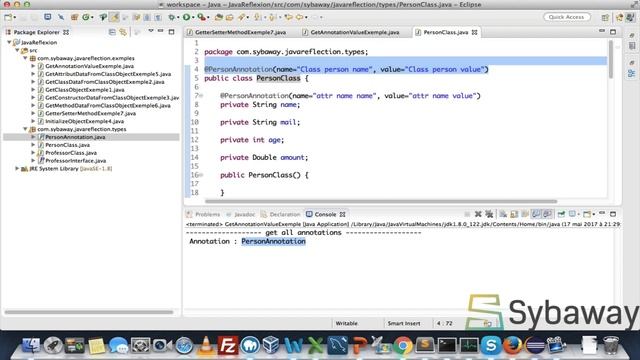Click "Writable" in the status bar
640x360 pixels.
[346, 323]
